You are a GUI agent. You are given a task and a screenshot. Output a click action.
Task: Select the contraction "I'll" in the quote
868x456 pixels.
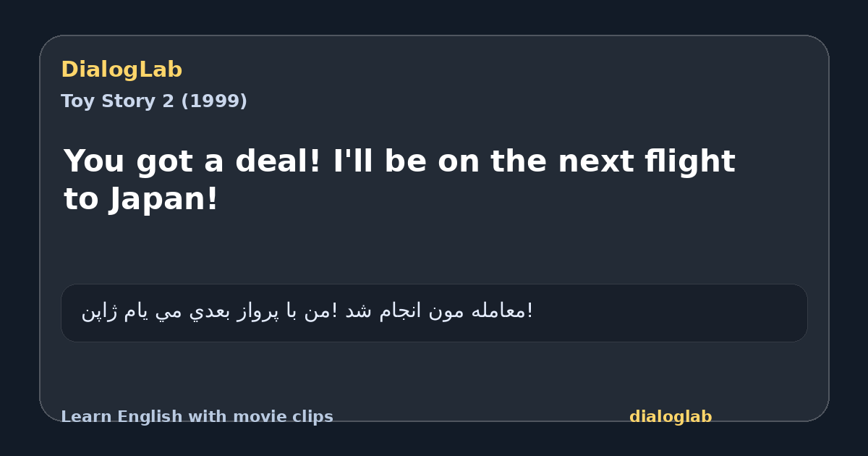coord(354,161)
